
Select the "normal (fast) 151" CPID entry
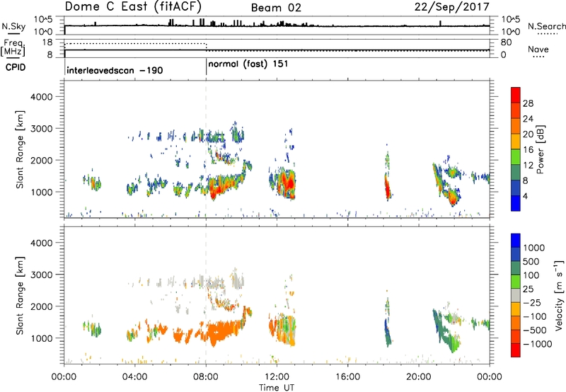tap(248, 64)
